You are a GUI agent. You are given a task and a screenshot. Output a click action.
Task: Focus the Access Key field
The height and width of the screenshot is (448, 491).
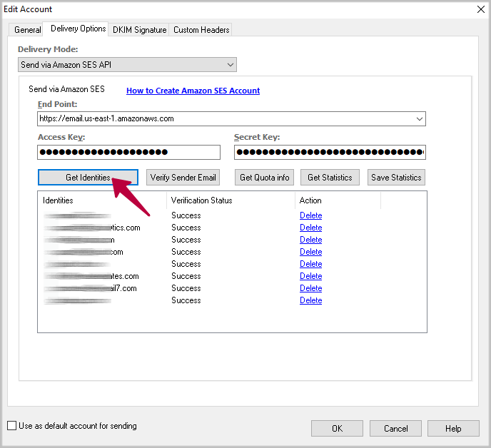pos(128,152)
